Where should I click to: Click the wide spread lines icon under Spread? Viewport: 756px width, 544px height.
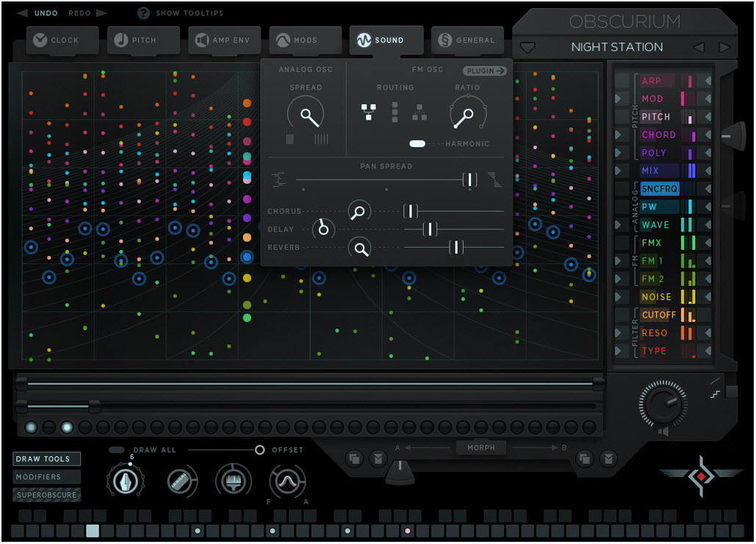(x=322, y=139)
